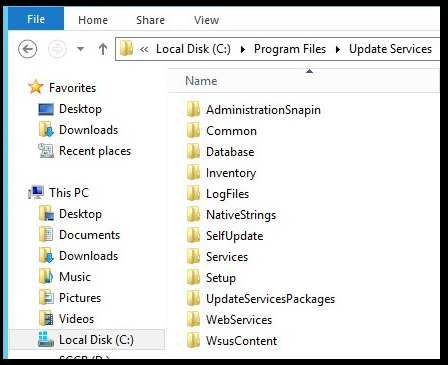Image resolution: width=448 pixels, height=365 pixels.
Task: Select This PC in navigation pane
Action: point(69,193)
